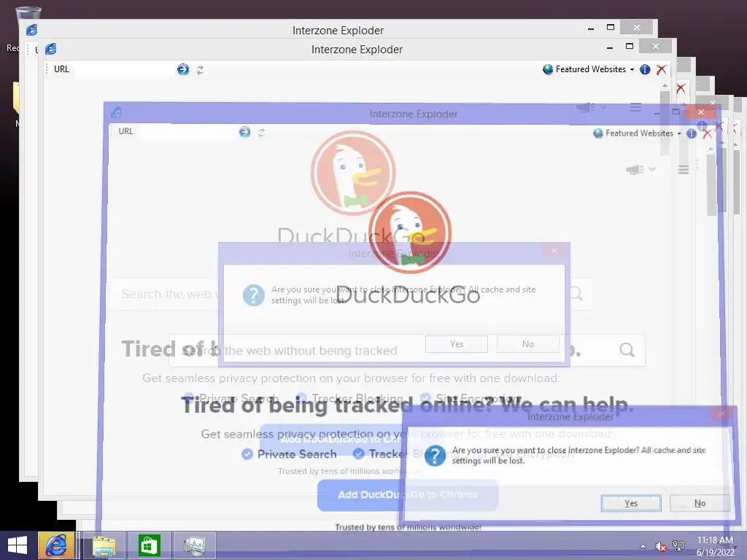This screenshot has width=747, height=560.
Task: Click the globe icon beside Featured Websites in the translucent window
Action: tap(598, 133)
